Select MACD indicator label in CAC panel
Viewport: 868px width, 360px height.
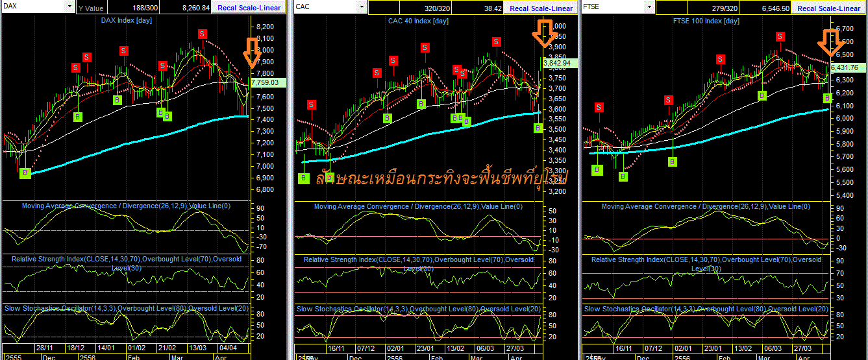[418, 206]
